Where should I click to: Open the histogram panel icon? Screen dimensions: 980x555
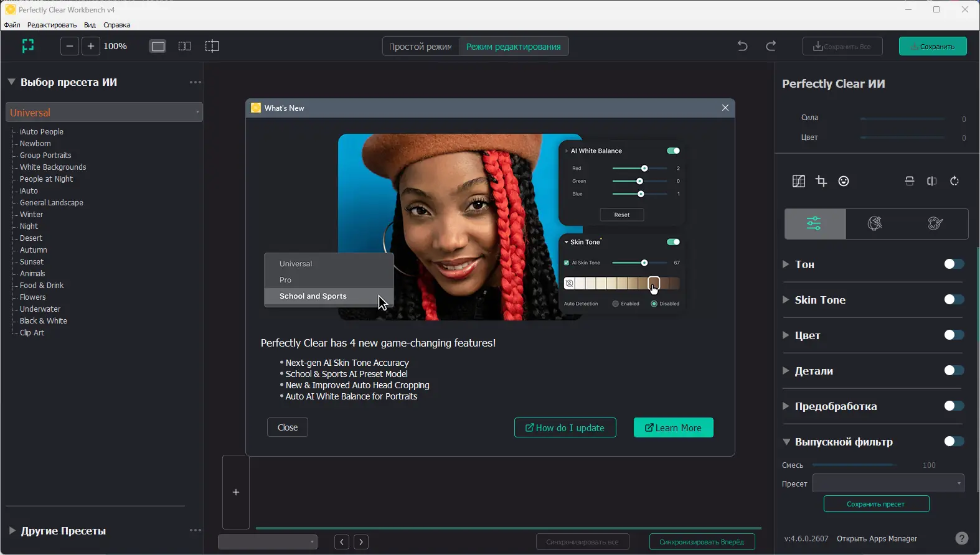(799, 181)
